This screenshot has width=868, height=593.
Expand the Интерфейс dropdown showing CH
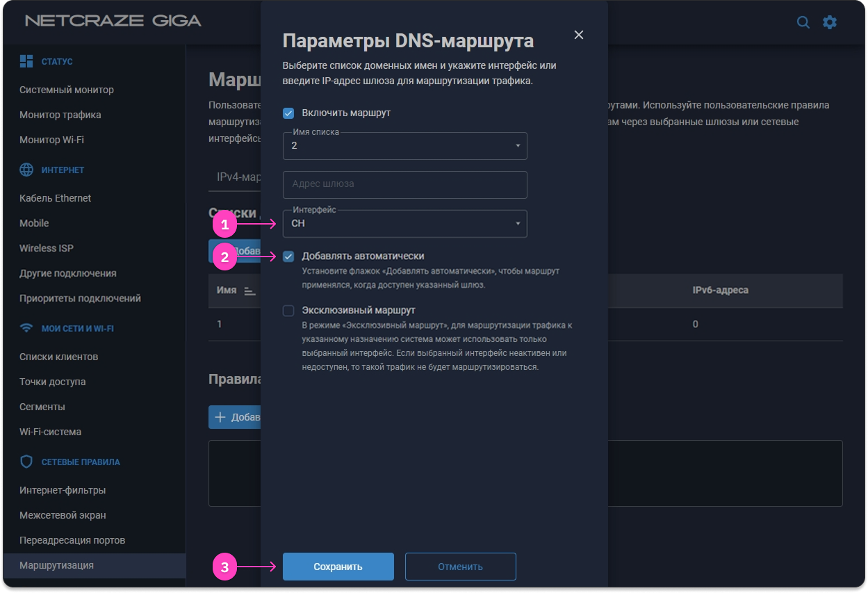pos(404,224)
